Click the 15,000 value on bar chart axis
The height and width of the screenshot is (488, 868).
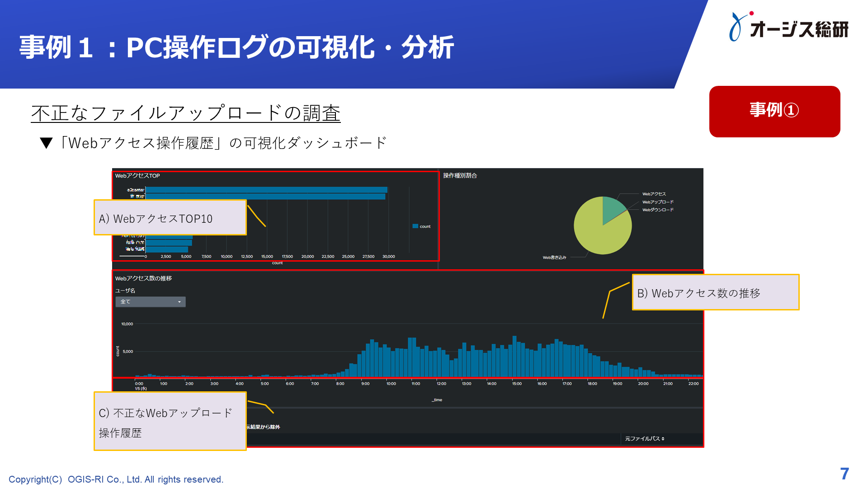click(x=267, y=257)
